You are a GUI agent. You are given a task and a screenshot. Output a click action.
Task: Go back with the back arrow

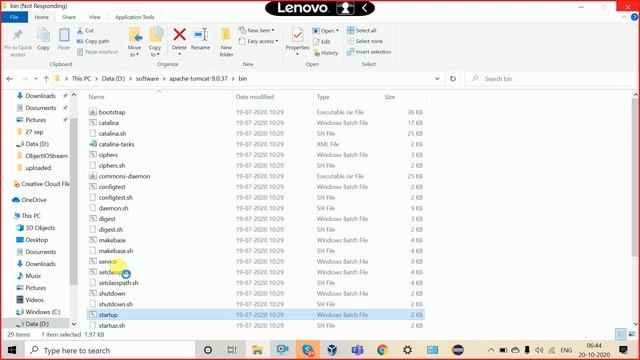pos(10,79)
